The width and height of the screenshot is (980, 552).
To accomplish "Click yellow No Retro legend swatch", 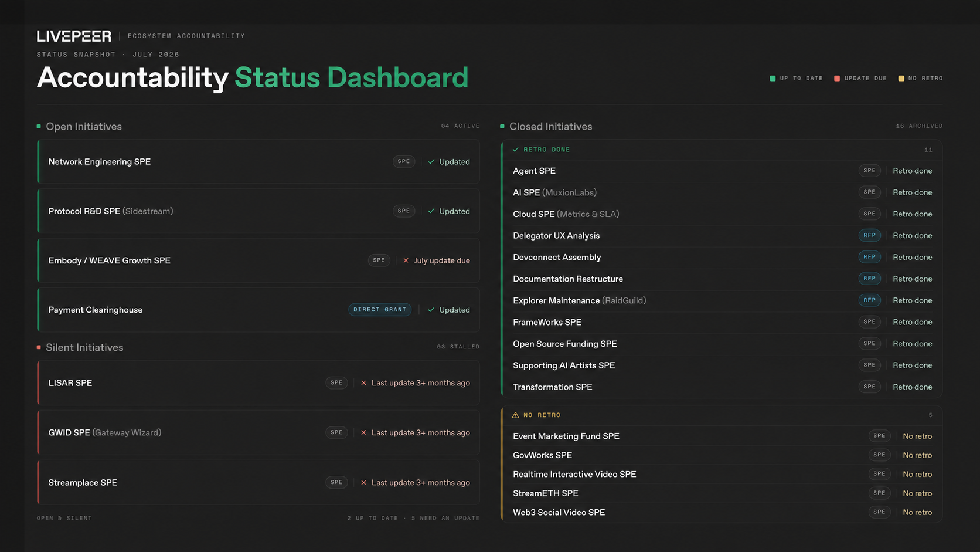I will pos(901,78).
